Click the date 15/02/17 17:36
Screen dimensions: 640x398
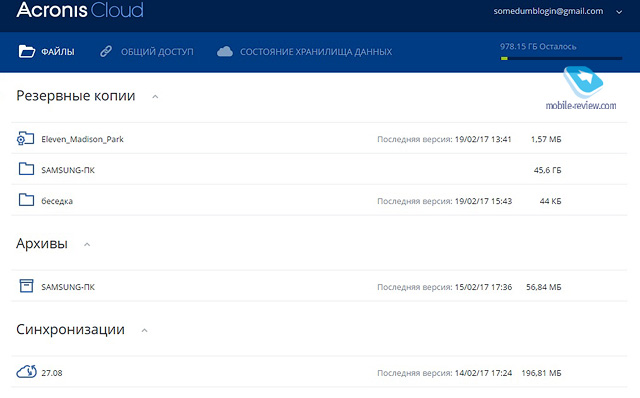tap(483, 287)
